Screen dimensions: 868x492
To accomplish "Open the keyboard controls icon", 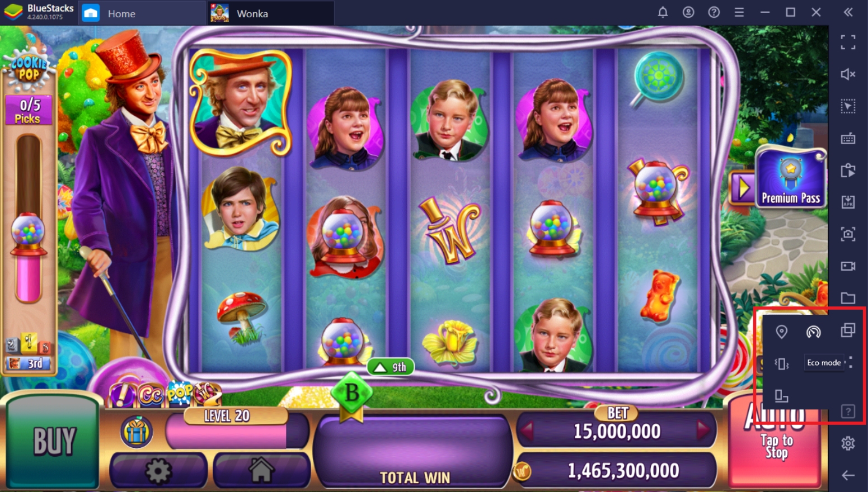I will pos(848,138).
